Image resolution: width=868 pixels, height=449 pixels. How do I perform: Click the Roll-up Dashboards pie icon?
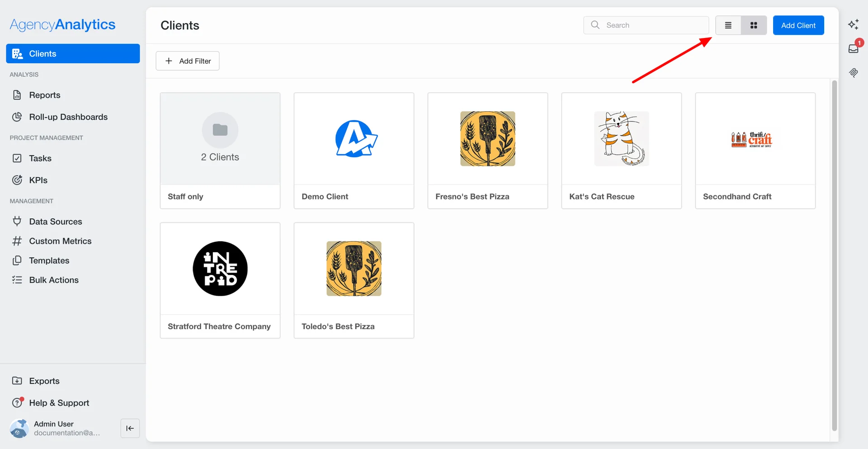coord(17,117)
